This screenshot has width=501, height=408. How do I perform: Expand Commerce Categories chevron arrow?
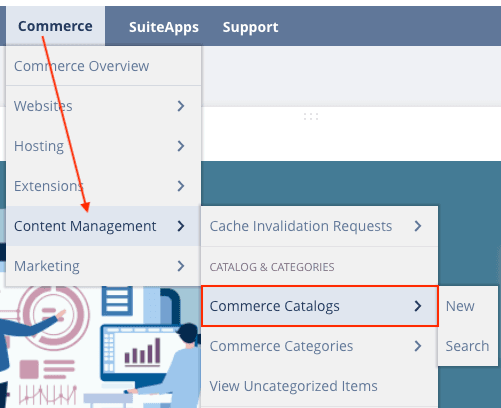pos(418,346)
